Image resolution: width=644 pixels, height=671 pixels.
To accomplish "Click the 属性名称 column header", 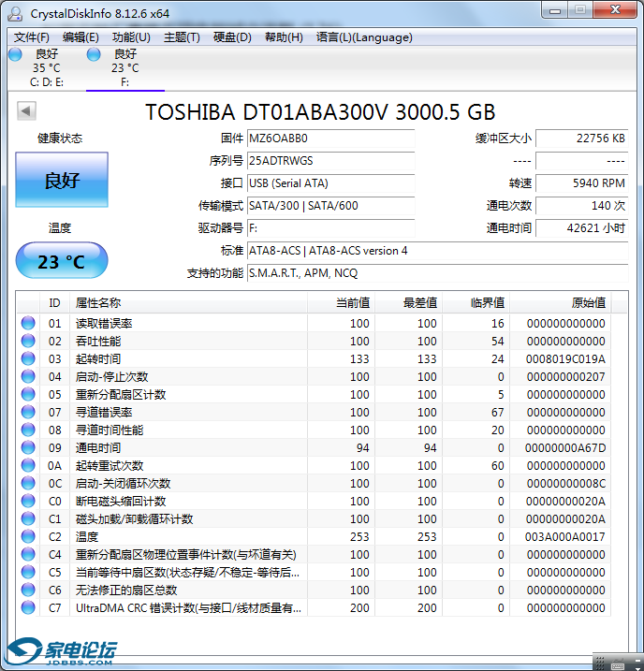I will pyautogui.click(x=188, y=303).
